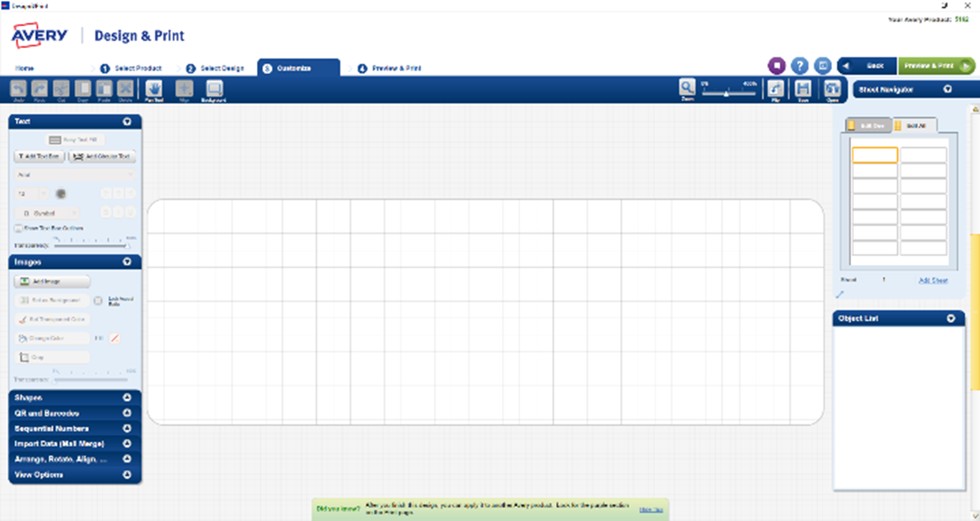
Task: Click the Add Sheet link
Action: point(933,281)
